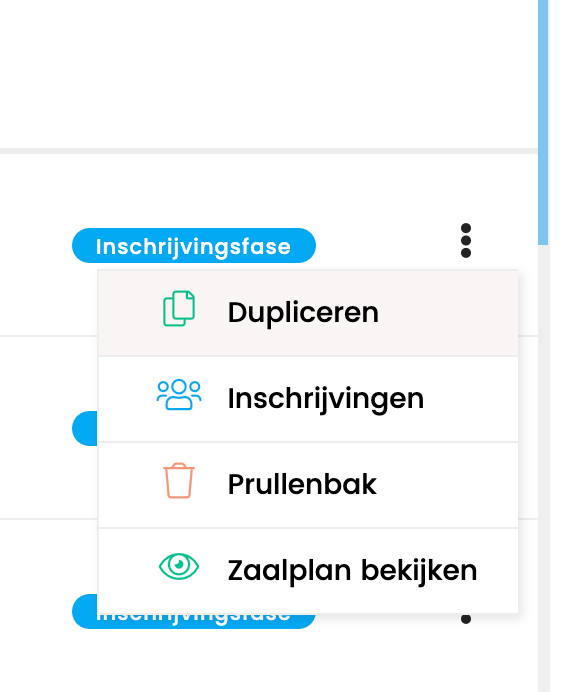Click the blue vertical scrollbar thumb
This screenshot has width=580, height=692.
point(543,122)
